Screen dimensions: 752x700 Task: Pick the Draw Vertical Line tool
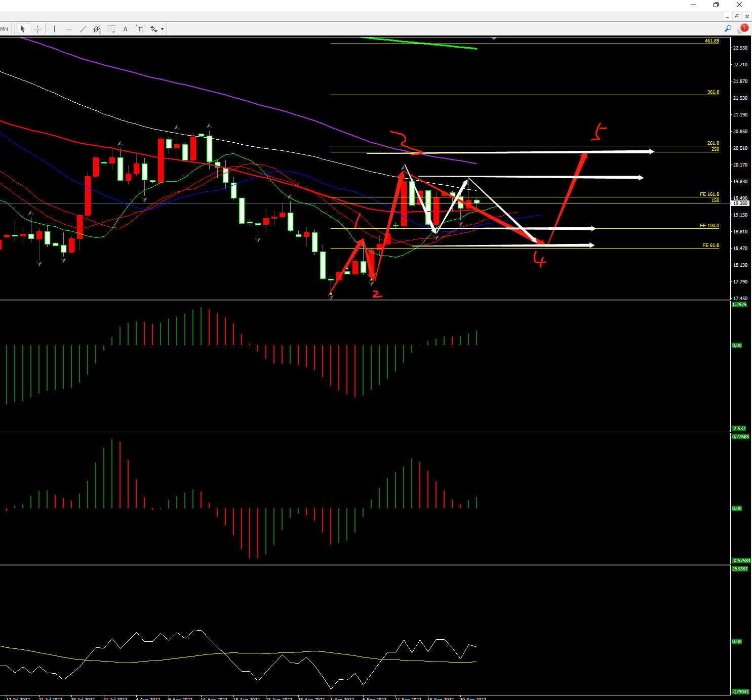coord(54,29)
